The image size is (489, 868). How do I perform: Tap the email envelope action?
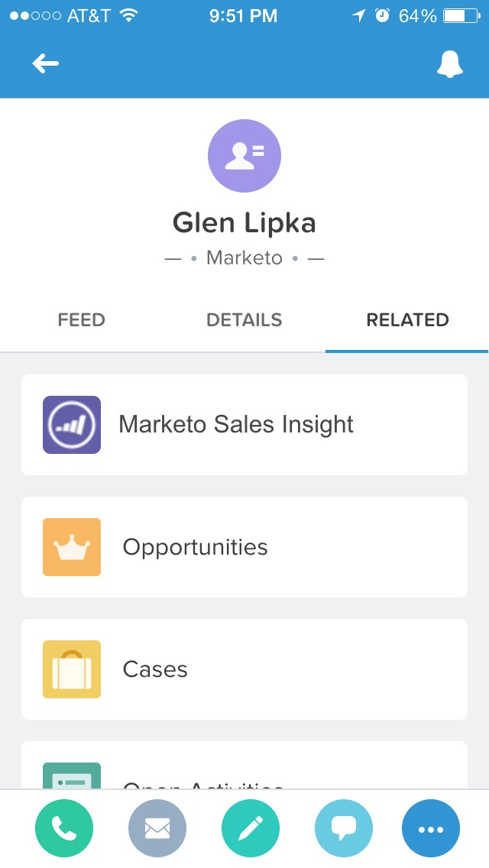157,828
